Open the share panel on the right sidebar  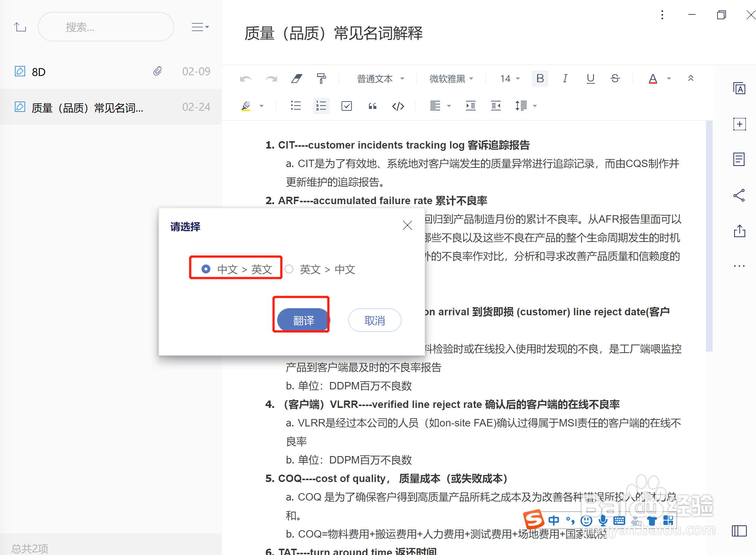point(739,195)
